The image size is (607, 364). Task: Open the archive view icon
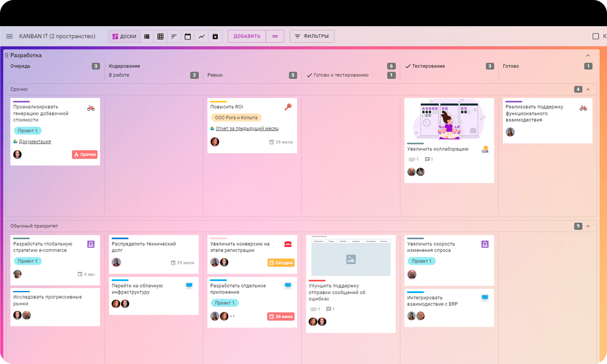point(215,36)
